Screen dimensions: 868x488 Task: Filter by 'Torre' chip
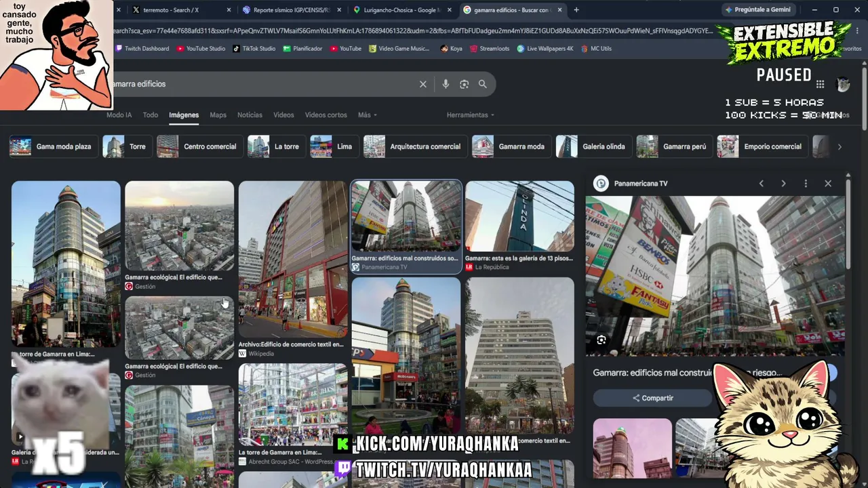pyautogui.click(x=126, y=146)
